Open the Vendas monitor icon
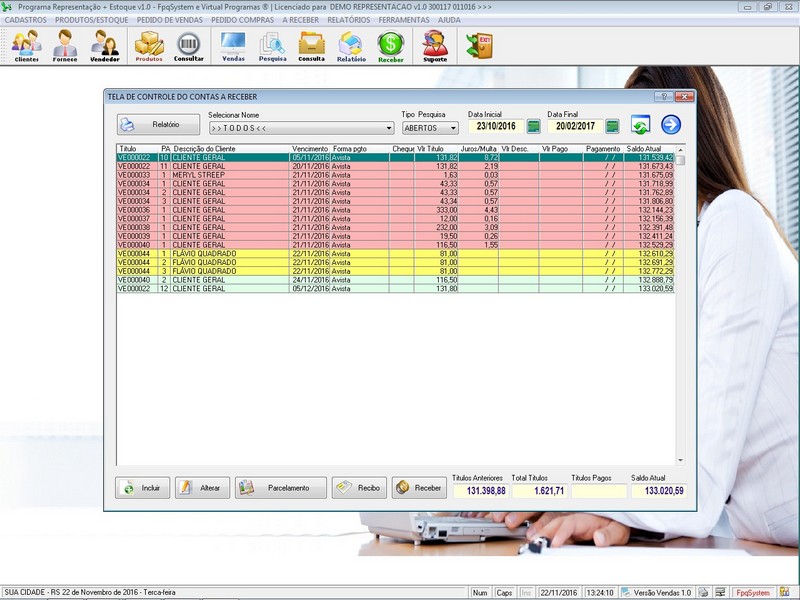800x600 pixels. 233,45
